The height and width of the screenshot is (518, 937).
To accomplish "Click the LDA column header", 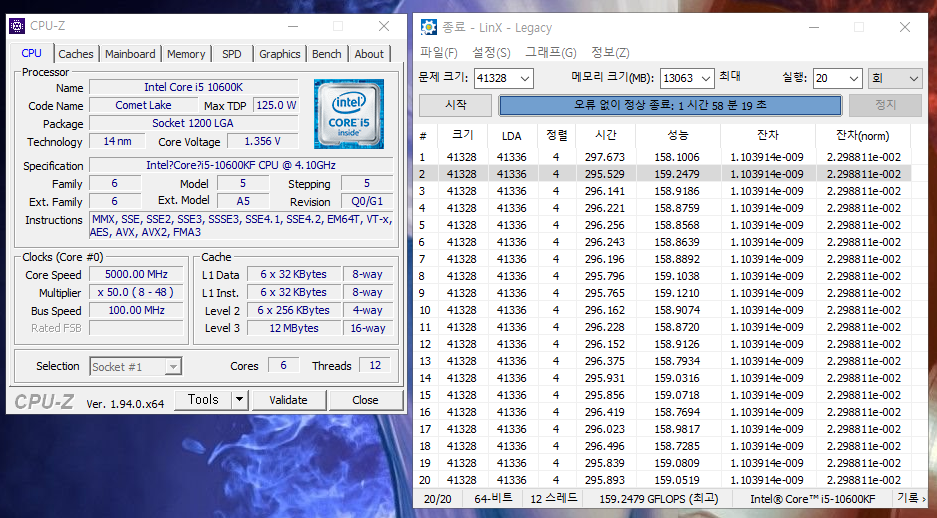I will click(x=512, y=136).
